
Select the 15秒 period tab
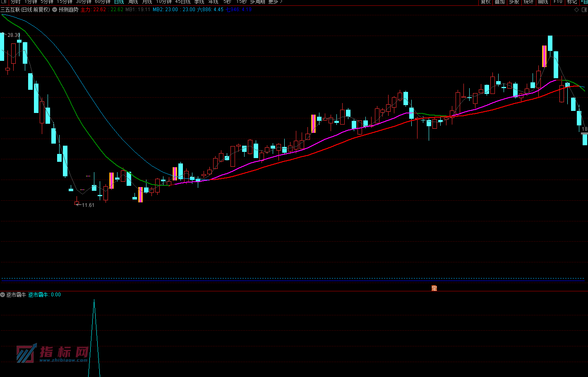tap(242, 2)
